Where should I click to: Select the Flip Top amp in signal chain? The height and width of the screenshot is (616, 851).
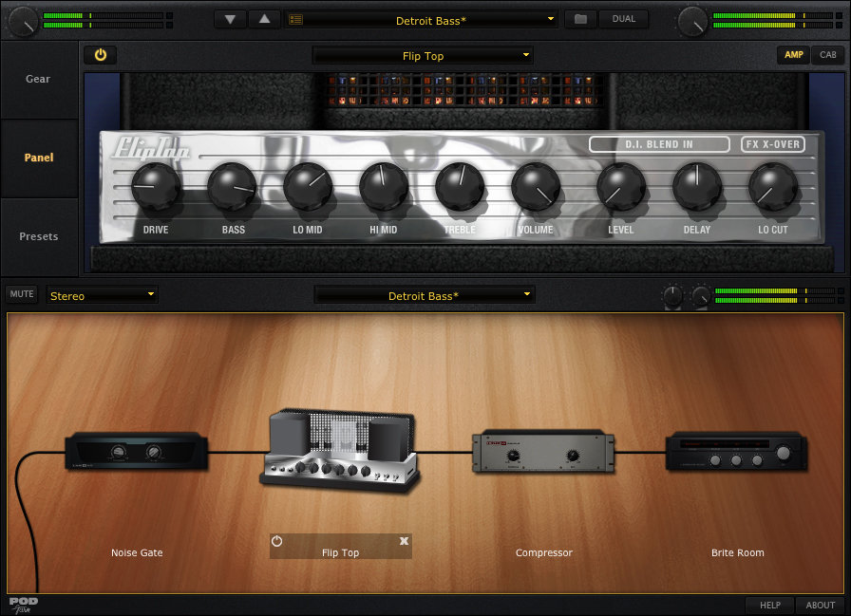(x=340, y=450)
